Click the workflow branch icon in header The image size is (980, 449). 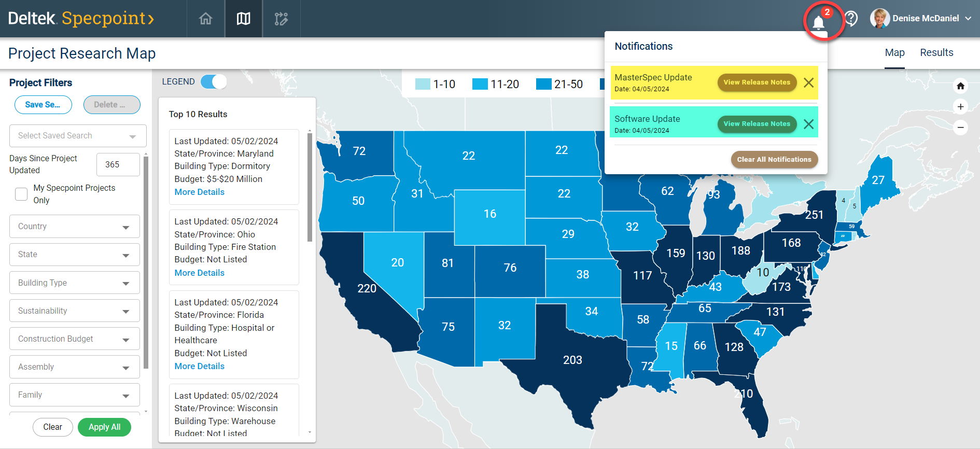click(x=281, y=19)
